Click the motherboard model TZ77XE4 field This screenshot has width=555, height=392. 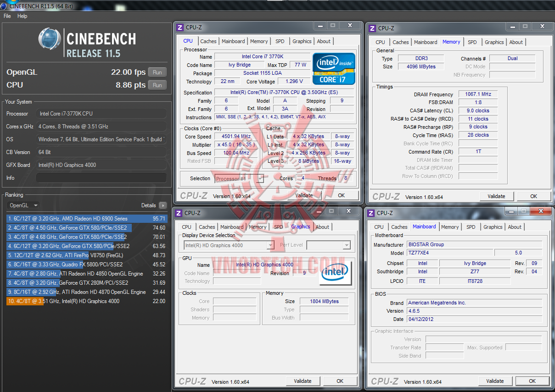(450, 253)
